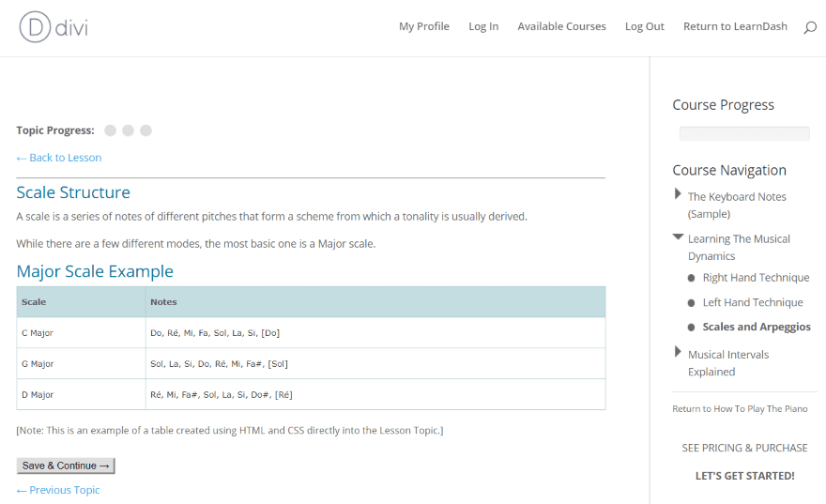Open My Profile menu item
826x504 pixels.
coord(424,26)
